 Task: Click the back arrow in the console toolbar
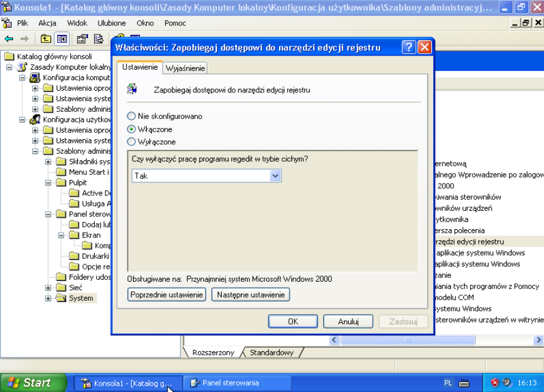(x=9, y=39)
